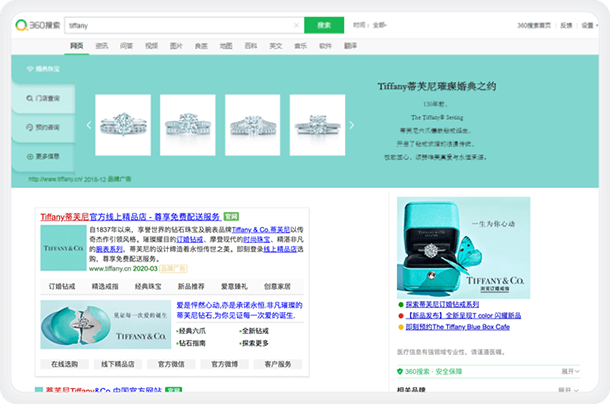
Task: Switch to the 地图 tab
Action: click(x=226, y=46)
